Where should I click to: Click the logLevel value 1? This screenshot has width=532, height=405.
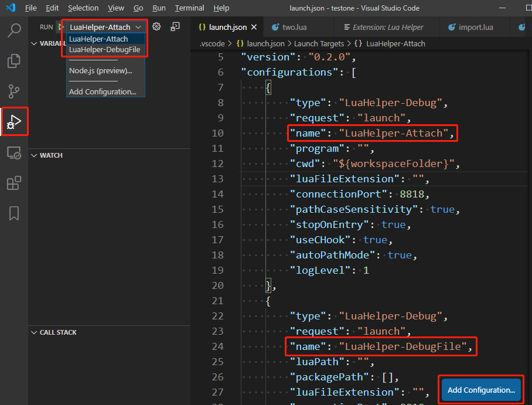click(x=366, y=270)
